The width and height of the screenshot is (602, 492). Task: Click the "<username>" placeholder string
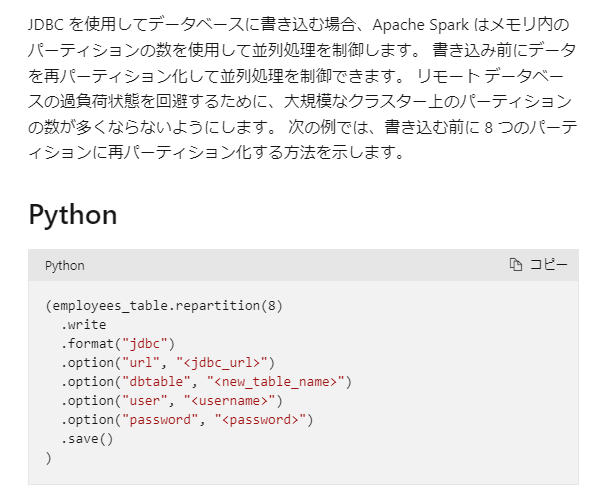click(x=230, y=401)
